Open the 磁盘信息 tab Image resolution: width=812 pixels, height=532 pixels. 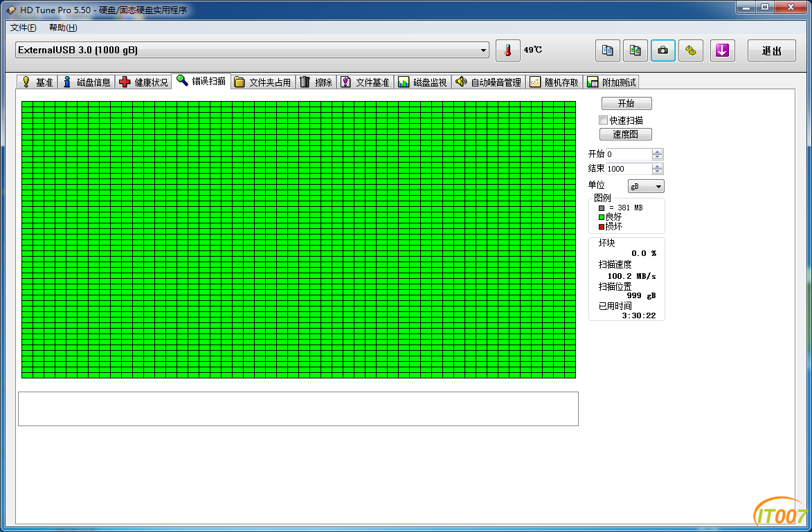point(86,82)
